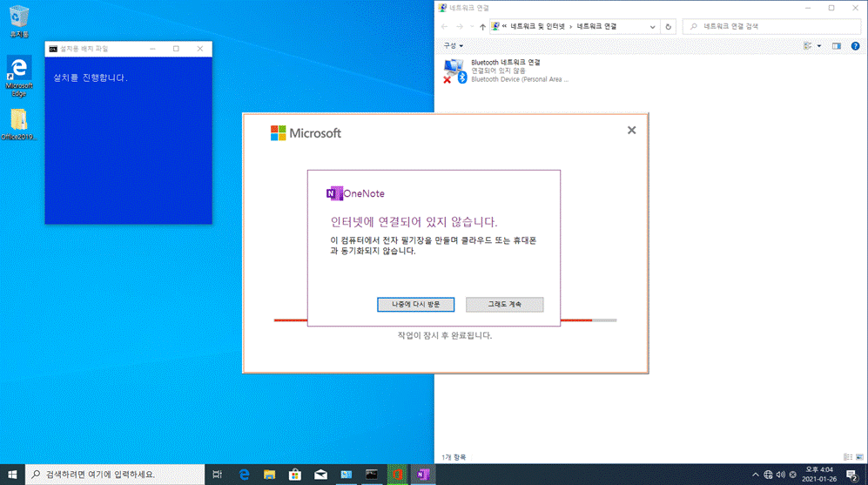Click the Network Connections window title icon
This screenshot has width=868, height=485.
point(441,8)
